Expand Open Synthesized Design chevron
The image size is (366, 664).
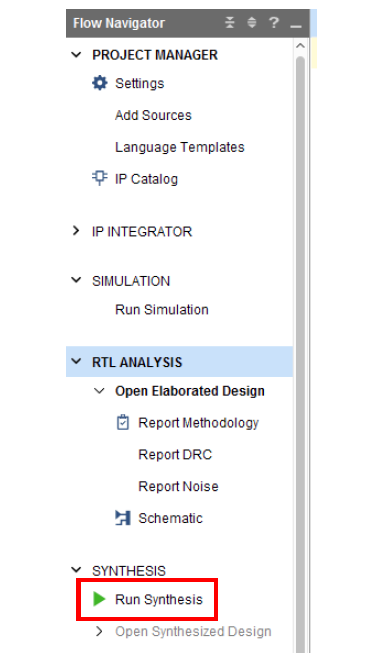99,631
